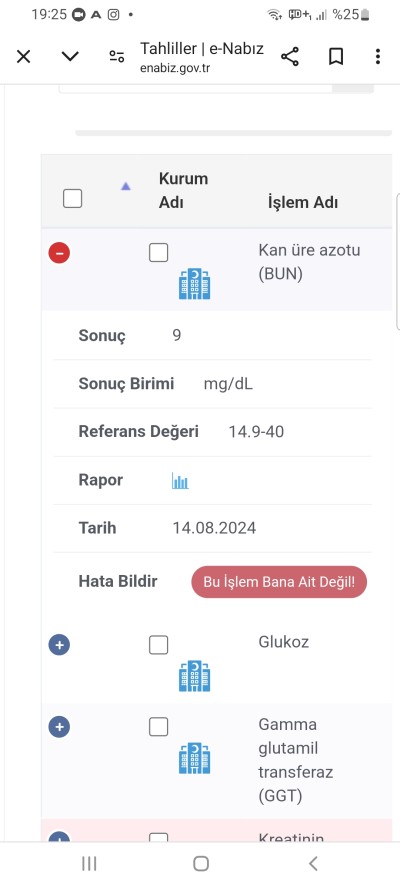Screen dimensions: 400x888
Task: Collapse the BUN row with the red minus
Action: point(59,253)
